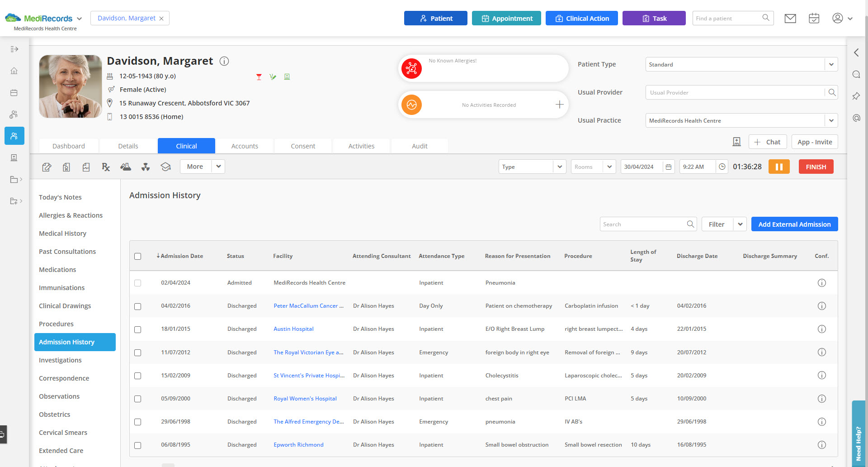
Task: Expand the Patient Type dropdown
Action: (x=831, y=65)
